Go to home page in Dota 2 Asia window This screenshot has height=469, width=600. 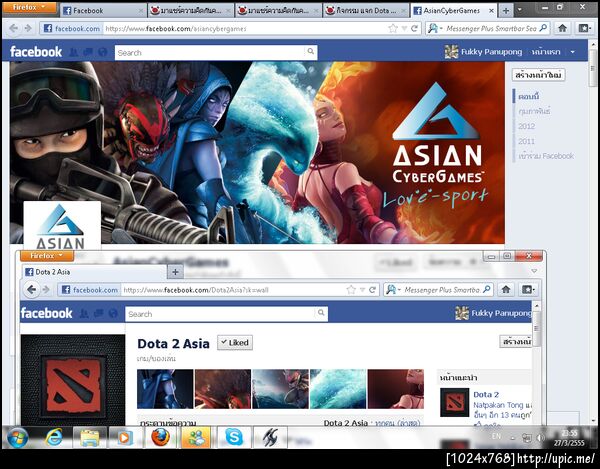506,290
